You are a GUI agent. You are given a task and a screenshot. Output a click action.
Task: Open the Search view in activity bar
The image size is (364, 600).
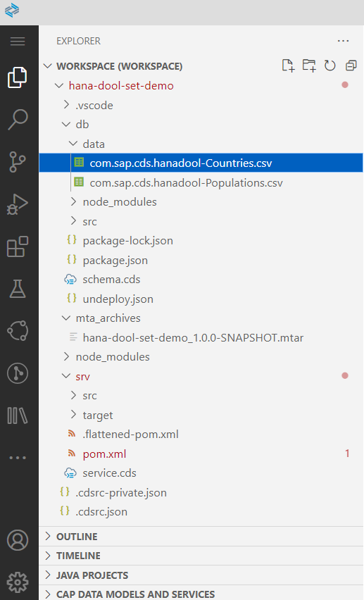coord(18,120)
